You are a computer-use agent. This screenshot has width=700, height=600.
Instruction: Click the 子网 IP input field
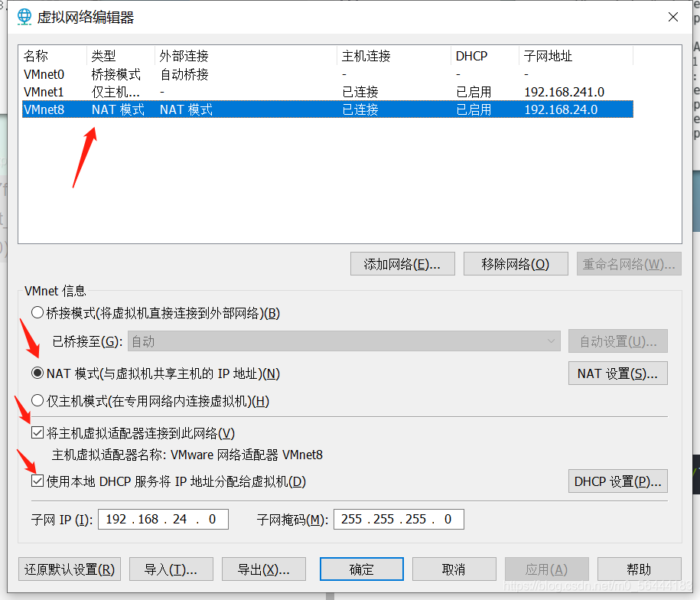pyautogui.click(x=164, y=519)
